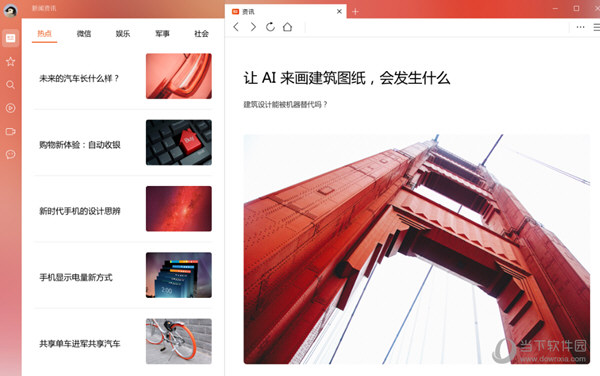Maximize the browser window
The height and width of the screenshot is (376, 600).
tap(576, 8)
